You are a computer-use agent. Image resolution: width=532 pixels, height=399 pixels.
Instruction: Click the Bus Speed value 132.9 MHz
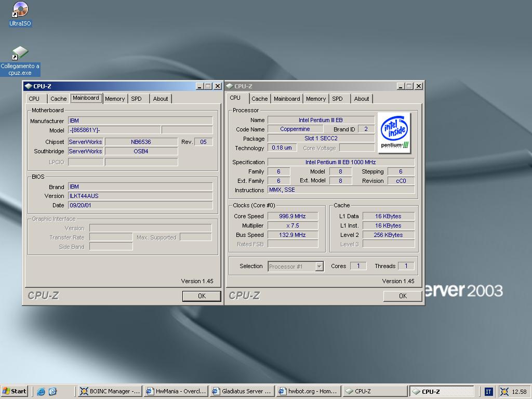click(292, 235)
